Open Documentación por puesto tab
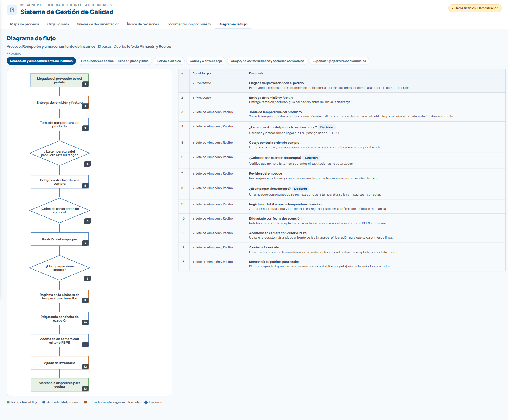Screen dimensions: 508x420 coord(189,24)
